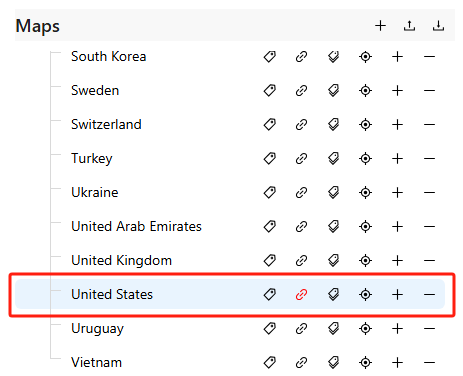Click the link icon for Sweden
Image resolution: width=463 pixels, height=376 pixels.
[x=301, y=91]
